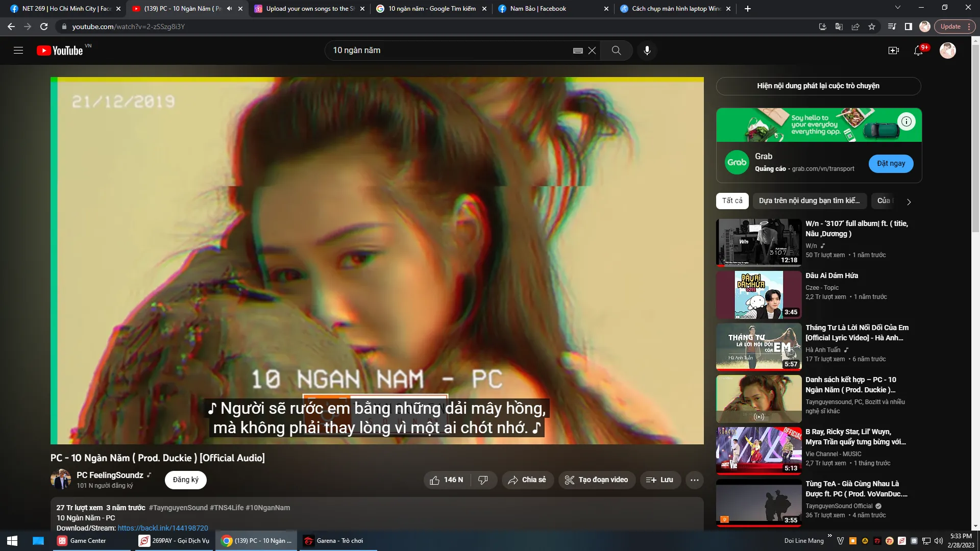Click the ad info icon on Grab banner
The width and height of the screenshot is (980, 551).
click(x=906, y=121)
